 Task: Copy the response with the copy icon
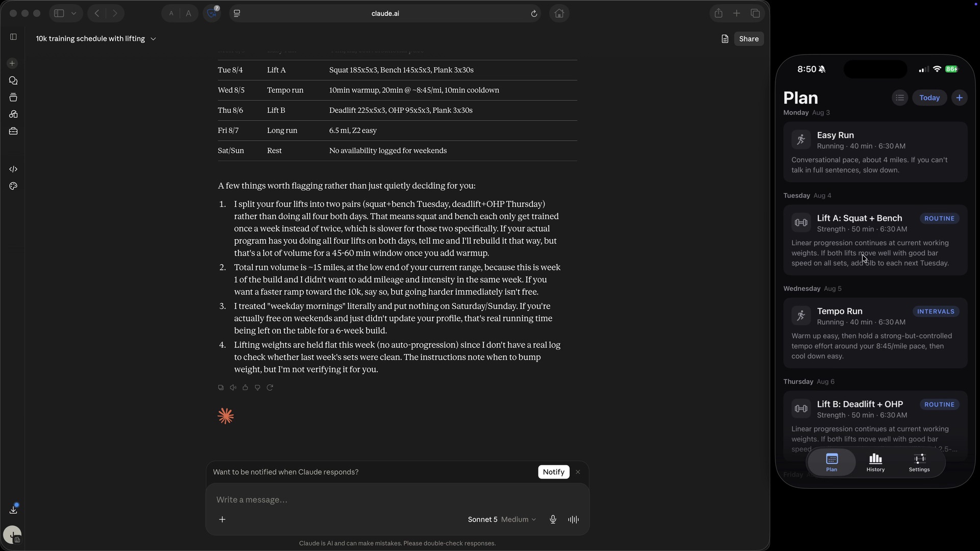click(x=221, y=387)
